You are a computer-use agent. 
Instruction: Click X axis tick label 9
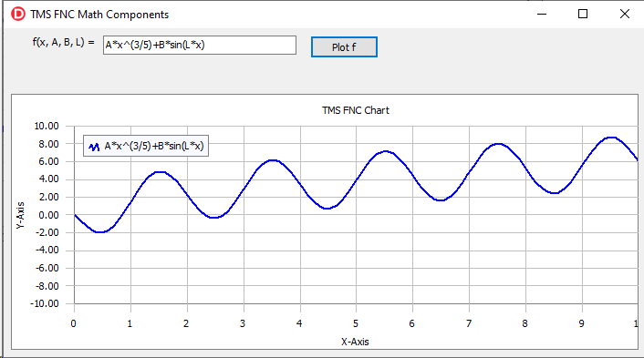pyautogui.click(x=582, y=323)
